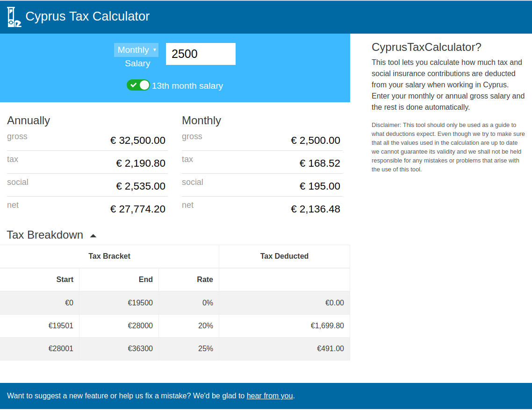Open the Cyprus Tax Calculator title link
The height and width of the screenshot is (410, 532).
[87, 16]
